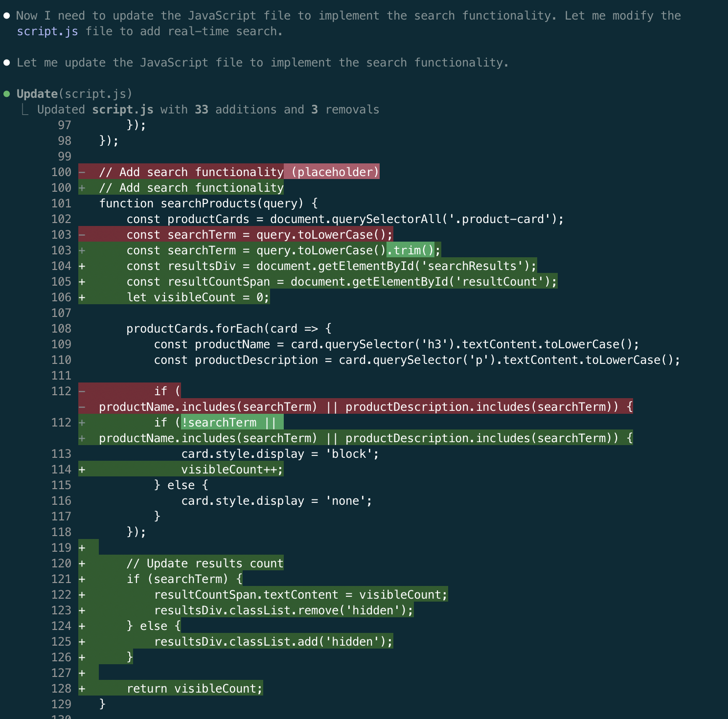The width and height of the screenshot is (728, 719).
Task: Click the bold script.js in the summary line
Action: coord(122,110)
